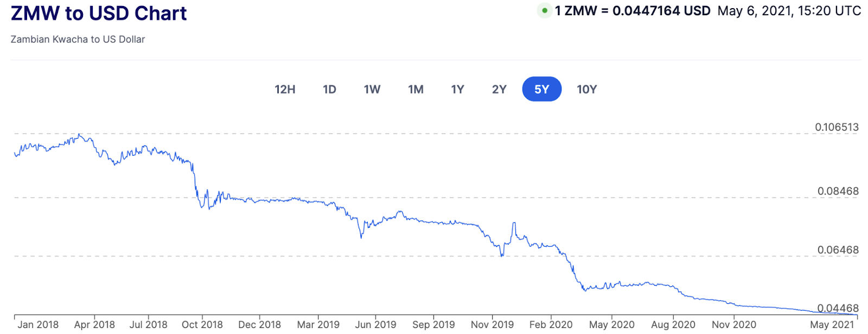
Task: Show the 1M chart range
Action: click(416, 89)
